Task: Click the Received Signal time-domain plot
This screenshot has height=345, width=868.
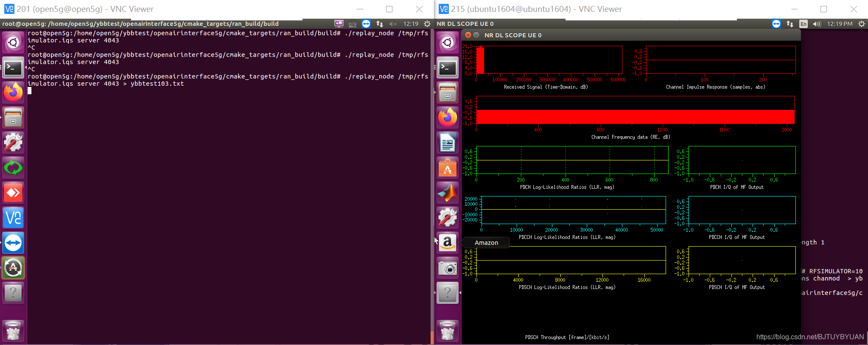Action: pos(549,60)
